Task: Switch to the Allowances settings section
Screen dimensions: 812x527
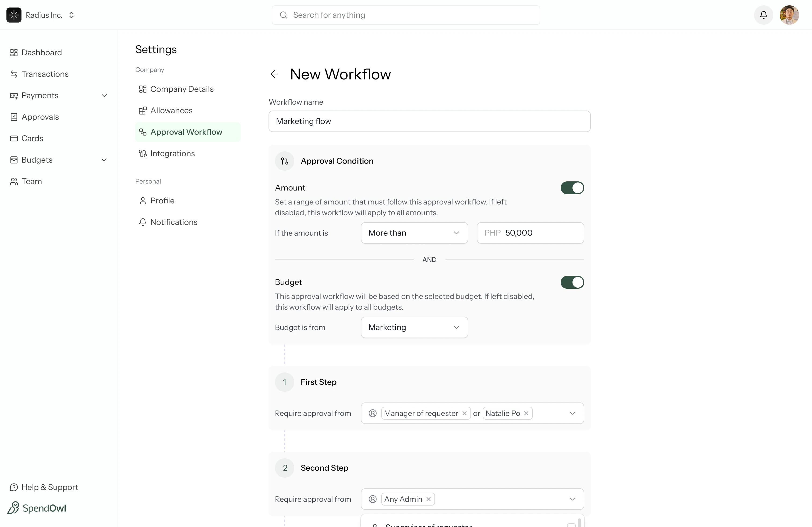Action: pyautogui.click(x=171, y=110)
